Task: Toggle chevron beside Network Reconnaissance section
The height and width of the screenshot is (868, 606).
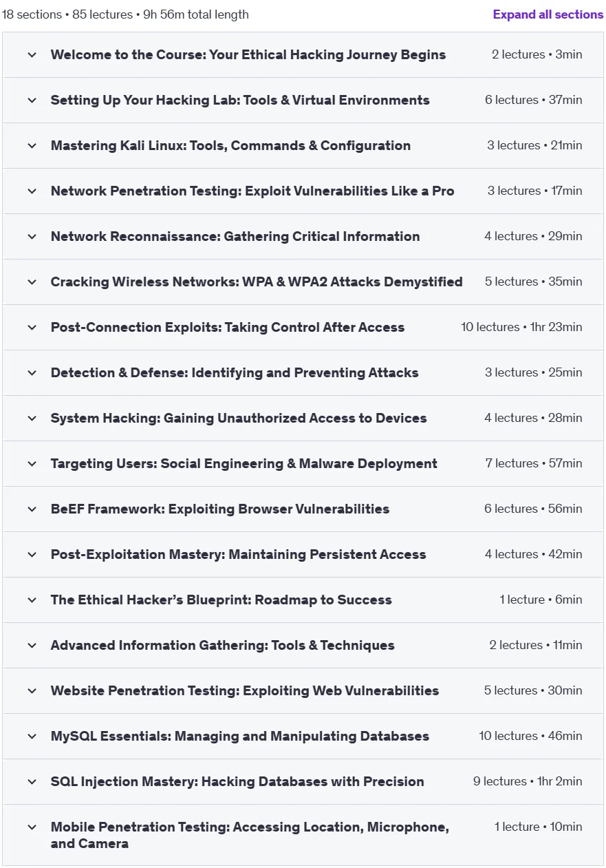Action: coord(32,237)
